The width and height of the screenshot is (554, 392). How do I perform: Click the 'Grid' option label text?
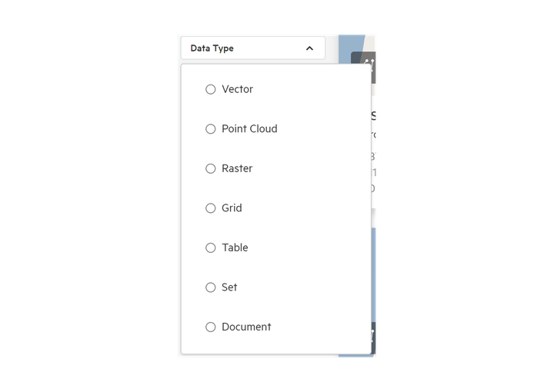pos(232,208)
